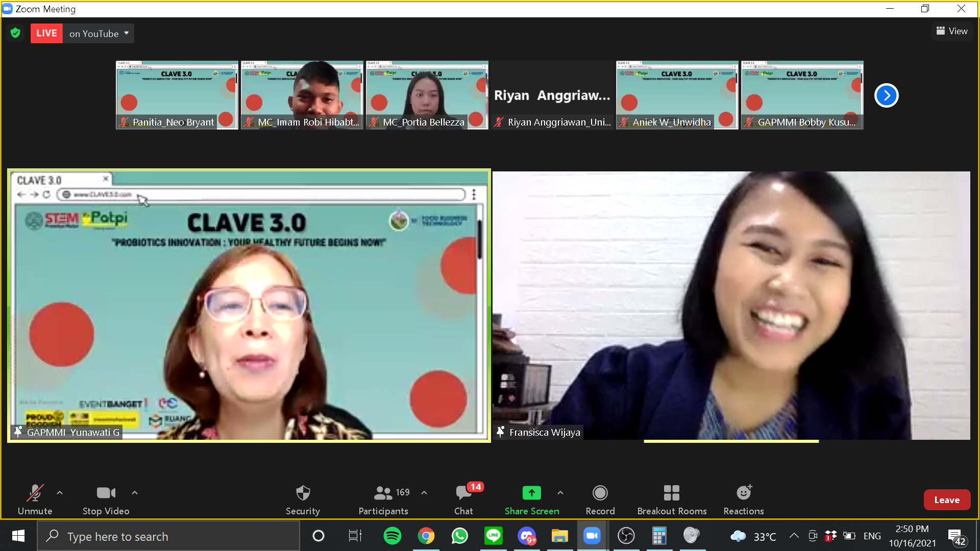Open Spotify from the taskbar
Viewport: 980px width, 551px height.
click(392, 536)
